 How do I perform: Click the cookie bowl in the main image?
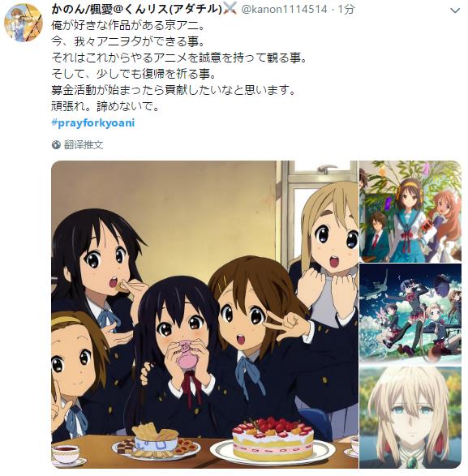(155, 440)
